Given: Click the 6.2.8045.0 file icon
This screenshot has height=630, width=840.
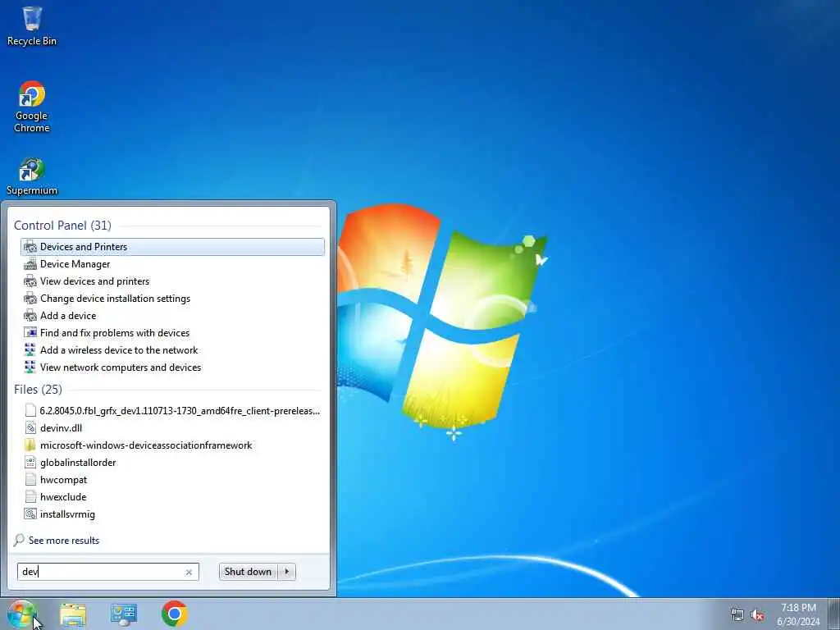Looking at the screenshot, I should point(30,411).
